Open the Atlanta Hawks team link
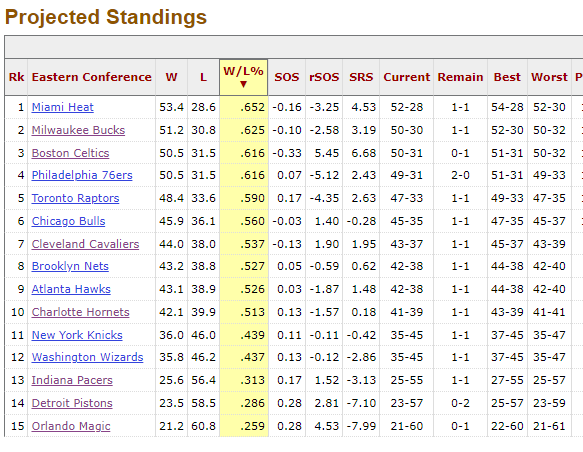 (x=71, y=289)
